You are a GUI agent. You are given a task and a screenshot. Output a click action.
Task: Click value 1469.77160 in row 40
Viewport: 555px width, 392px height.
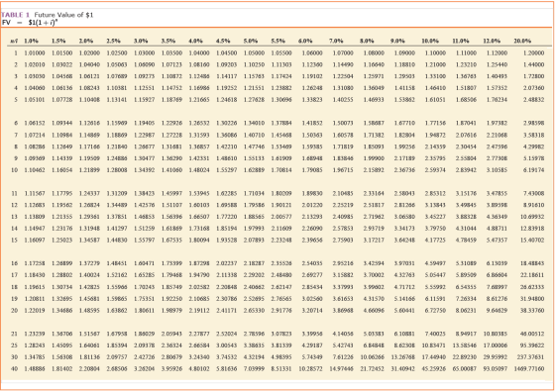529,368
